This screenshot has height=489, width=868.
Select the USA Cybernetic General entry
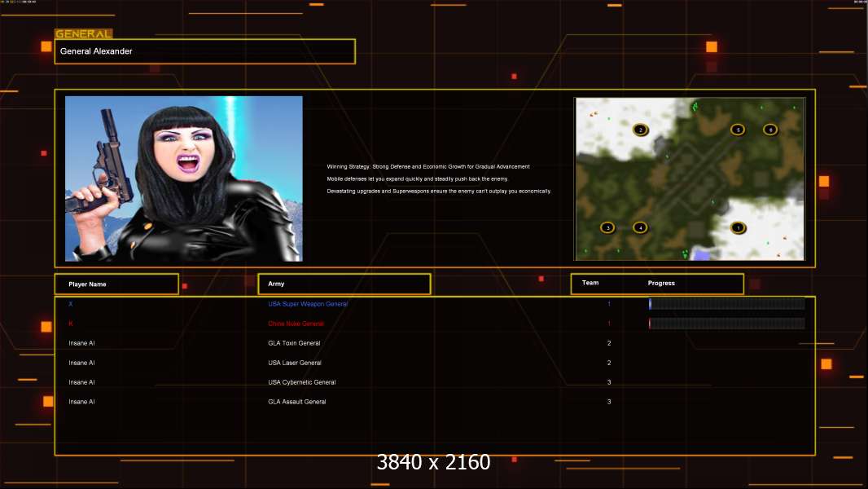coord(302,382)
